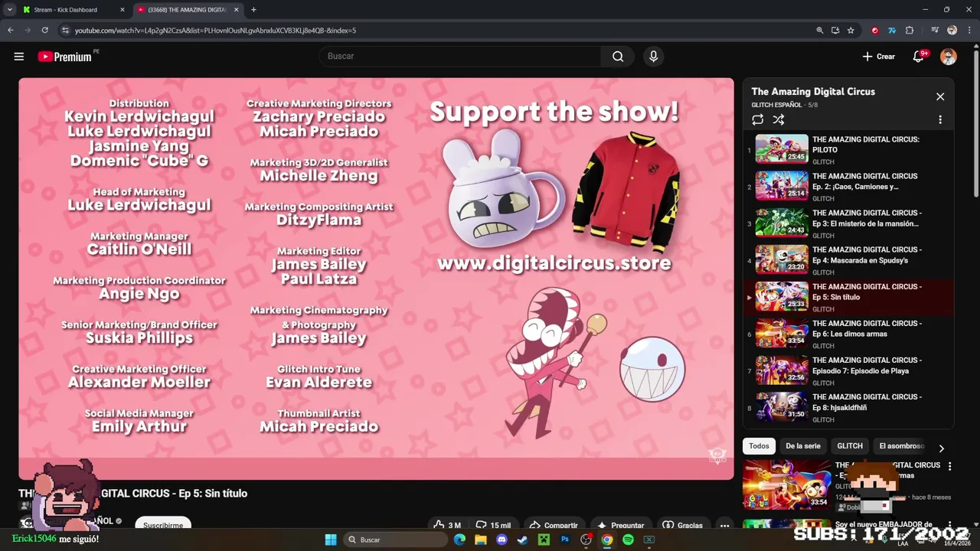
Task: Open Microsoft Edge from the taskbar
Action: pos(459,540)
